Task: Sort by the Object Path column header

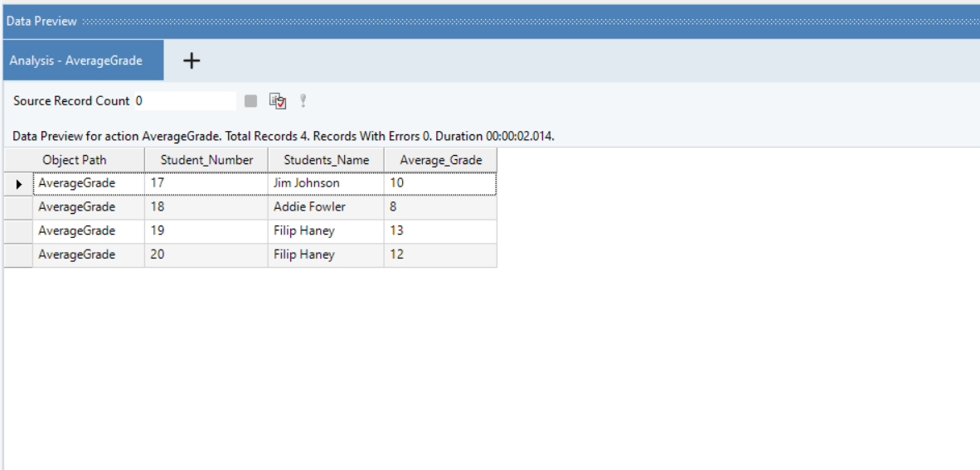Action: coord(75,160)
